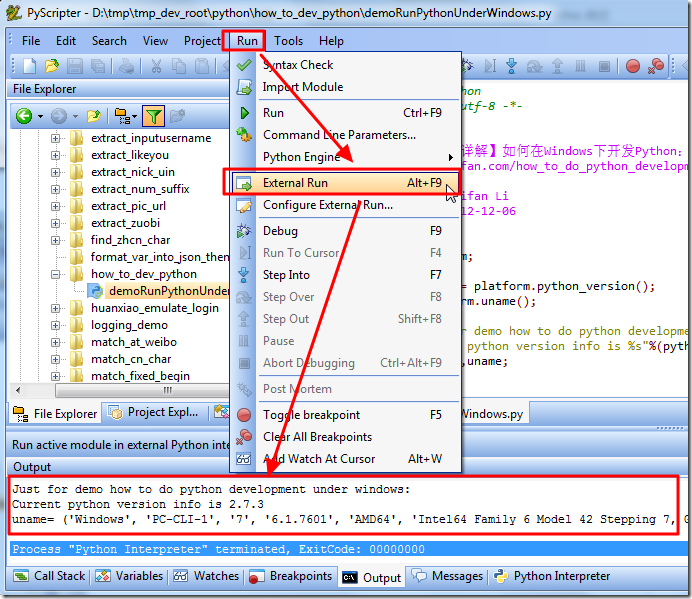Screen dimensions: 692x599
Task: Open the dropdown arrow beside Back button
Action: coord(40,116)
